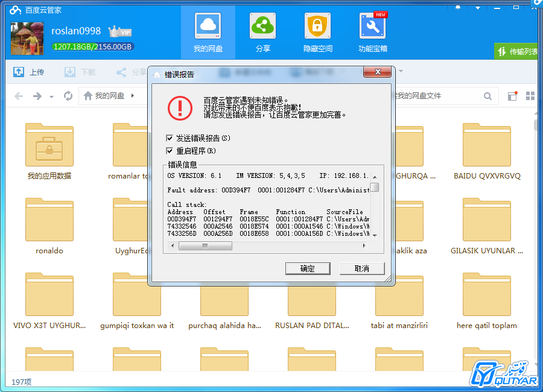Screen dimensions: 543x392
Task: Open the title bar dropdown menu arrow
Action: 478,8
